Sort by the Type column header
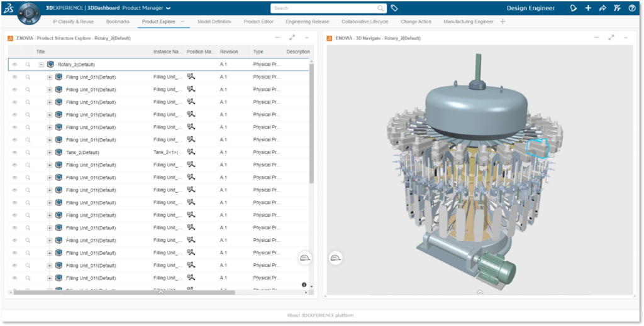The image size is (644, 326). coord(258,52)
